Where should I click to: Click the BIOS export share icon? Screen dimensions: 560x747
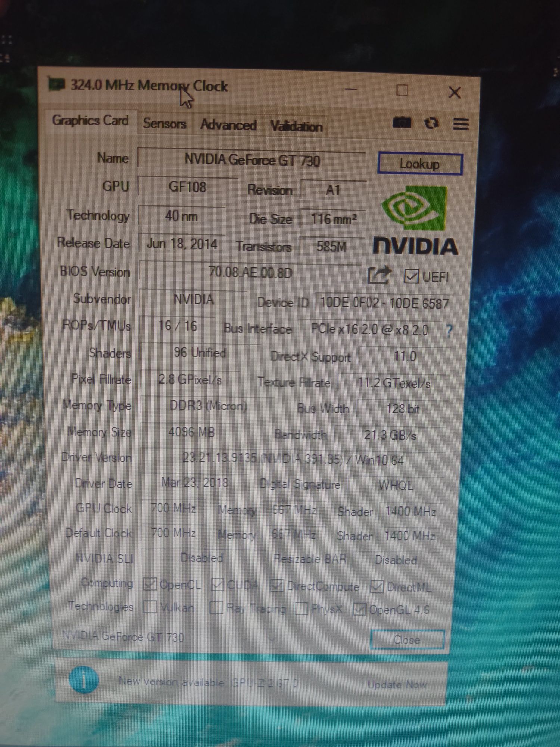tap(379, 275)
